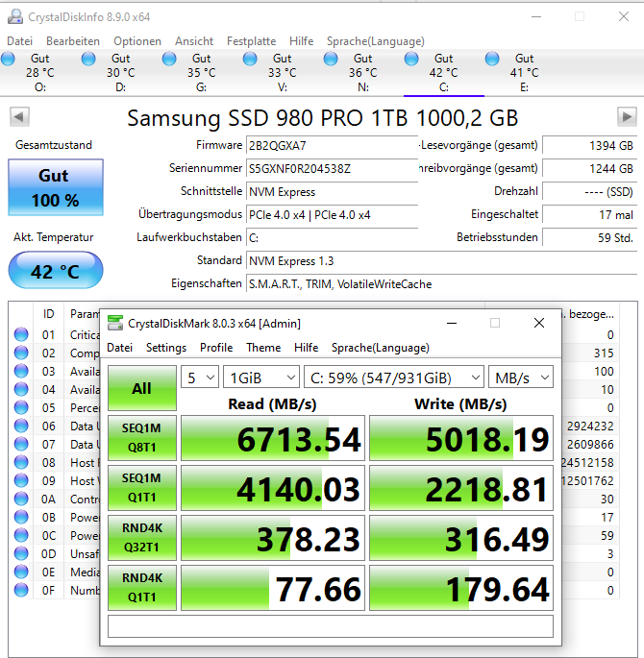Click status orb of SMART attribute 04
644x658 pixels.
[x=21, y=389]
